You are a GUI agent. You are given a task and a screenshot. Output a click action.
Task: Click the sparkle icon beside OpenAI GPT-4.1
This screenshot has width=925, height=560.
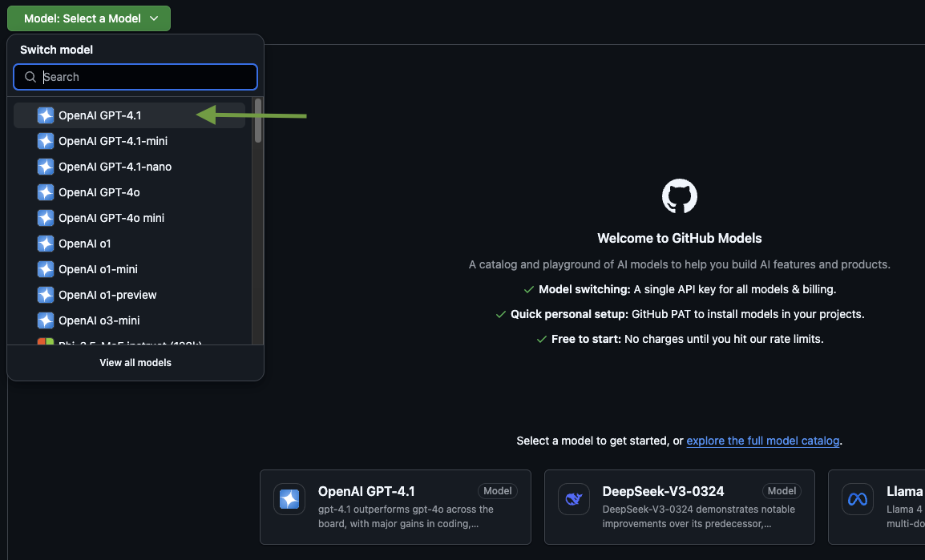click(46, 115)
